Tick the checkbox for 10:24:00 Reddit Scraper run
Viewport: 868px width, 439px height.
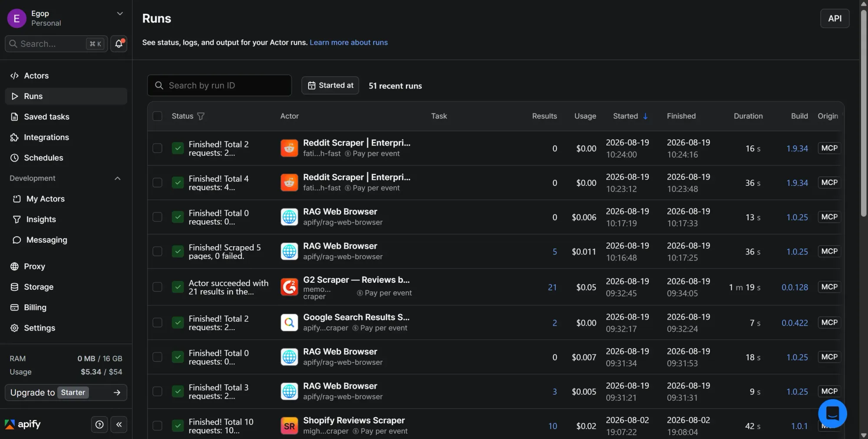158,148
